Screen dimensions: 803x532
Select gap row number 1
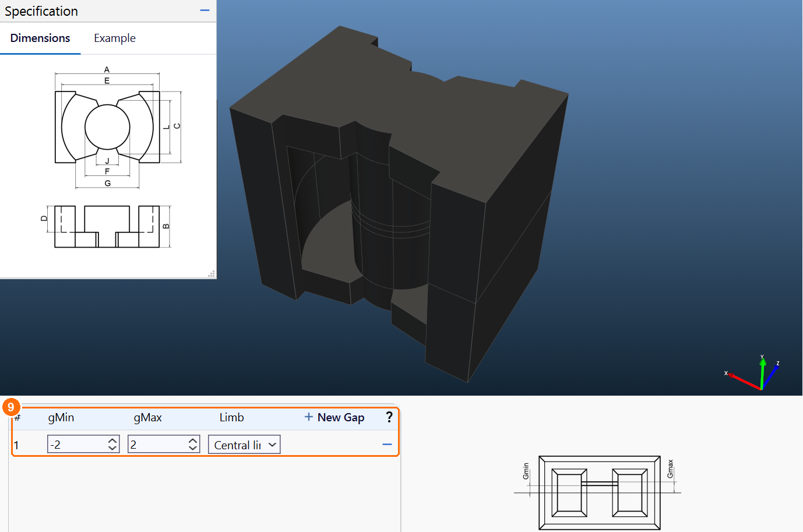coord(16,445)
